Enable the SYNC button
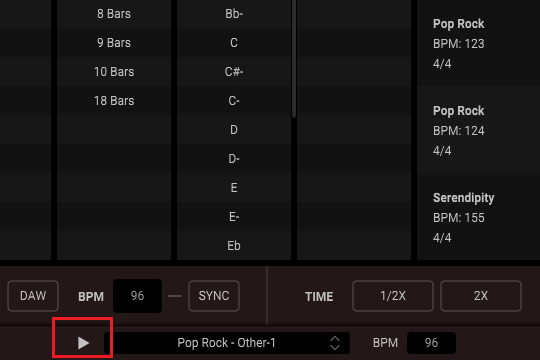This screenshot has height=360, width=540. point(214,296)
